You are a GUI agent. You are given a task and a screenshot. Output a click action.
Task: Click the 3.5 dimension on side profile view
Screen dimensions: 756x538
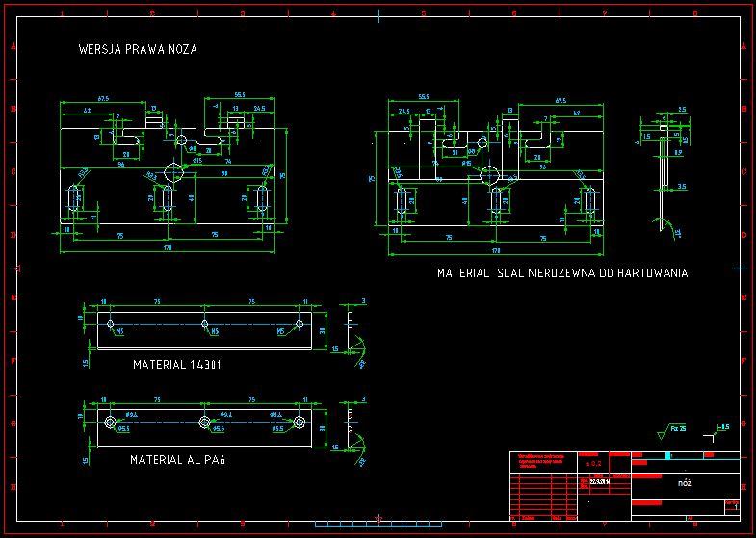coord(681,186)
